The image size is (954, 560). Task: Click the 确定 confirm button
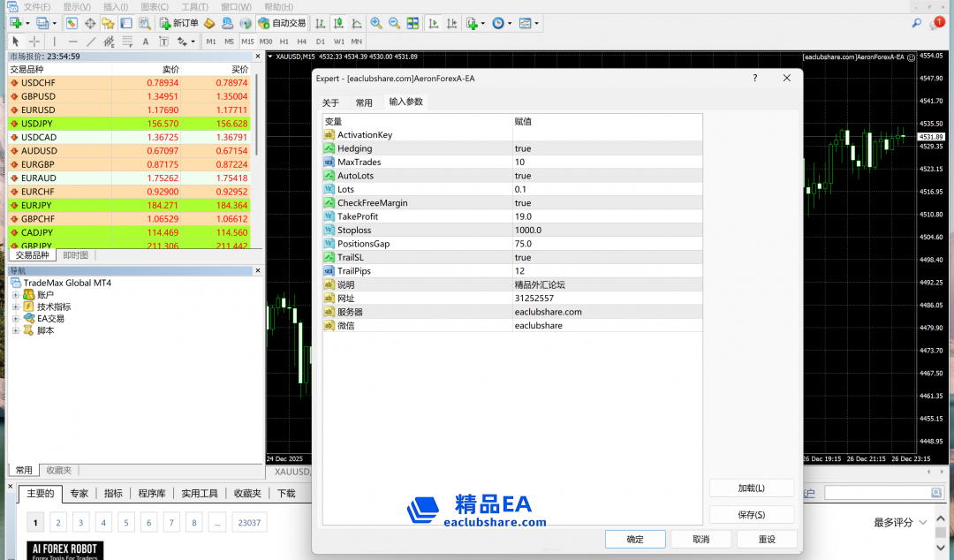point(635,539)
